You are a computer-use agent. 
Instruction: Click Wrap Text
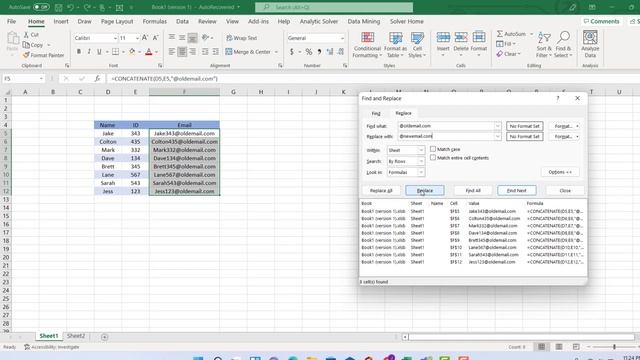242,38
